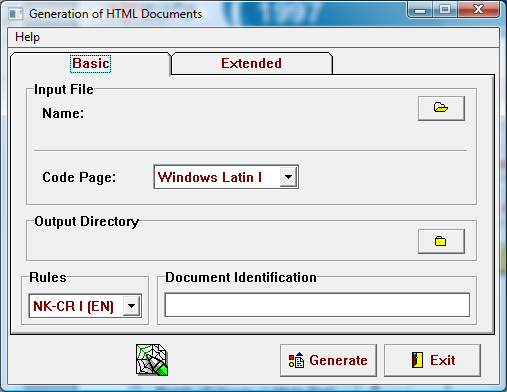The width and height of the screenshot is (507, 392).
Task: Click the Exit button
Action: click(x=432, y=360)
